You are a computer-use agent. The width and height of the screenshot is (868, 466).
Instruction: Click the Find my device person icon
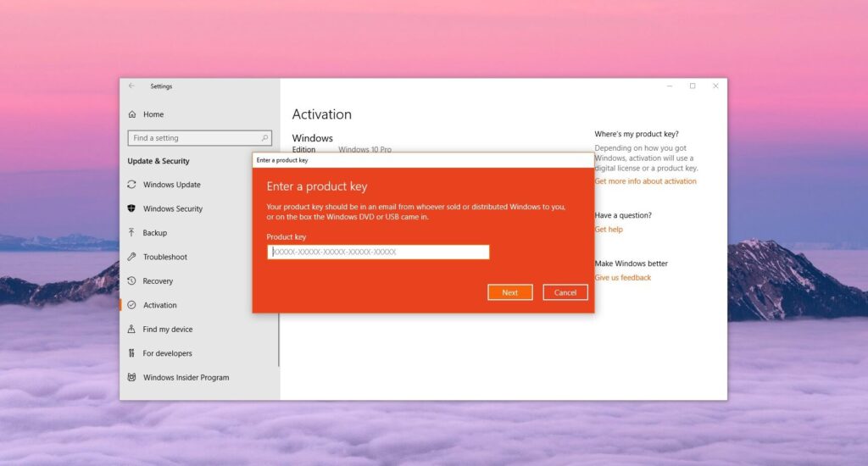131,329
